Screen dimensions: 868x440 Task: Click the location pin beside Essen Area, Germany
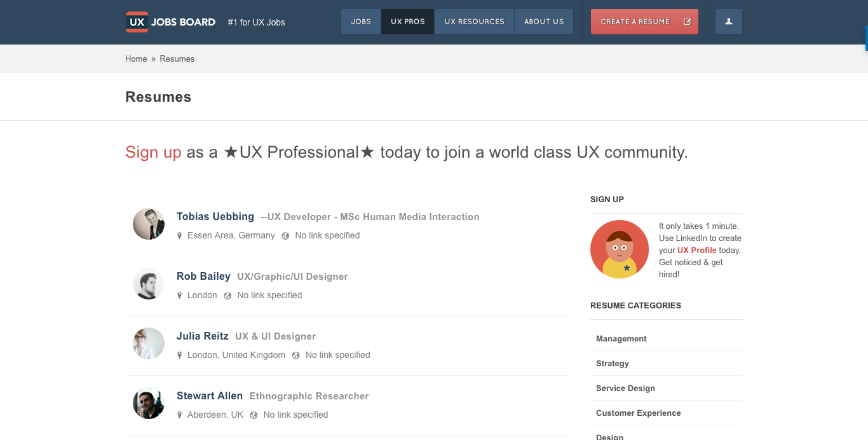point(179,235)
